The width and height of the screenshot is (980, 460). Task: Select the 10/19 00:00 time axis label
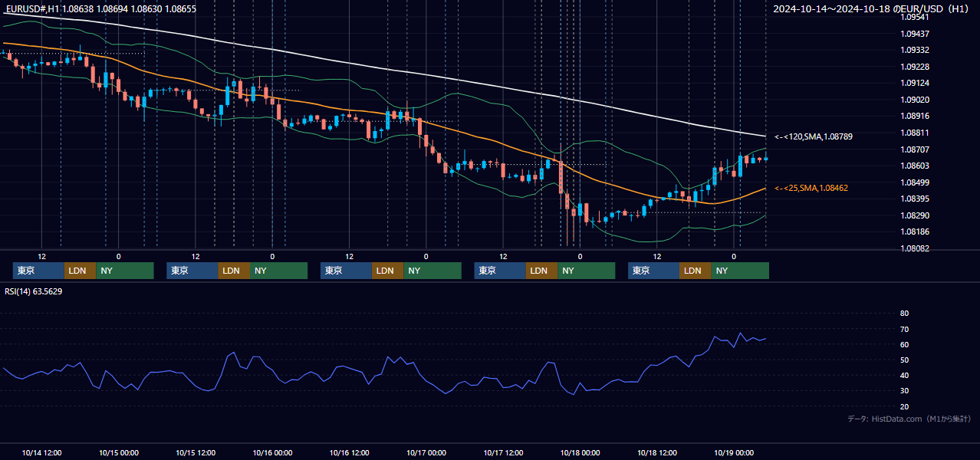[x=734, y=452]
